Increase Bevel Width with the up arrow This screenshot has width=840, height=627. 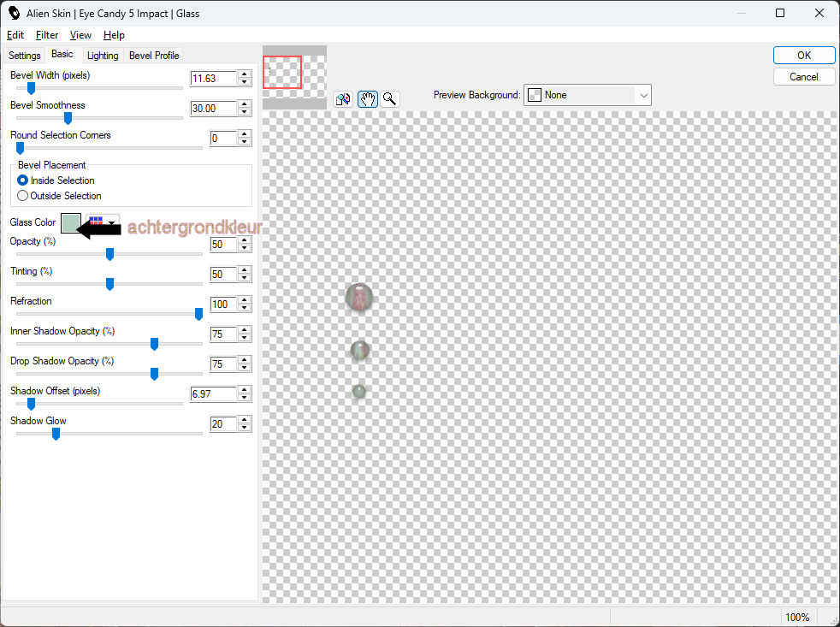click(x=245, y=74)
